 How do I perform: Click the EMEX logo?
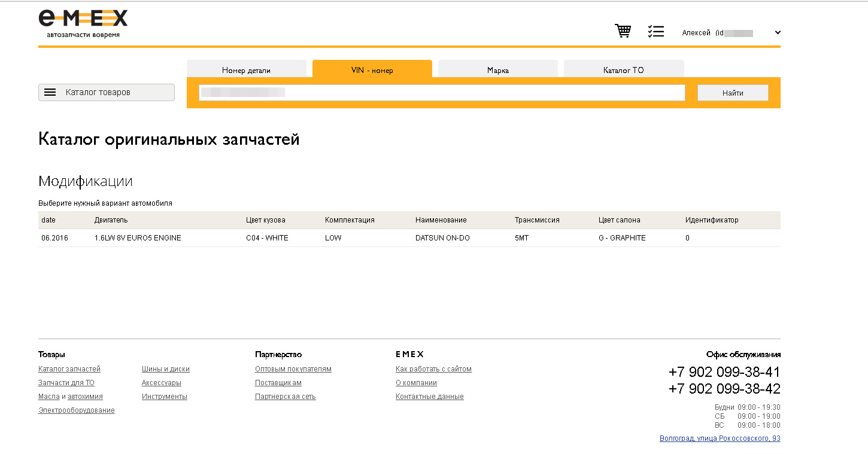(83, 24)
